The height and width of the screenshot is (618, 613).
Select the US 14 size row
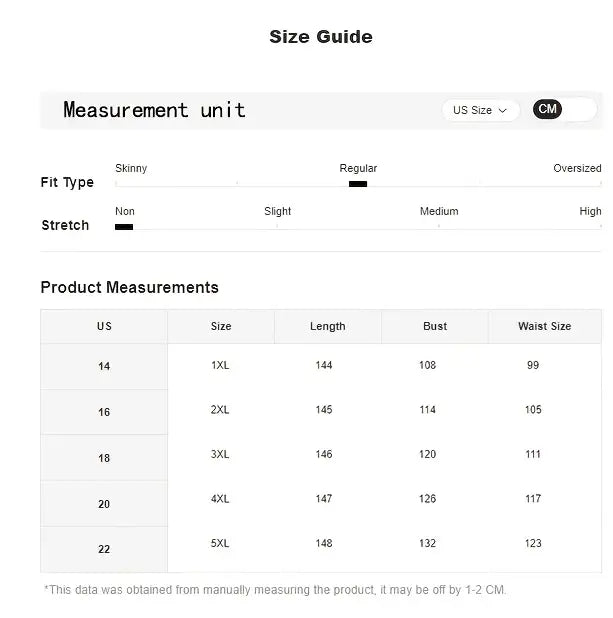pos(104,366)
